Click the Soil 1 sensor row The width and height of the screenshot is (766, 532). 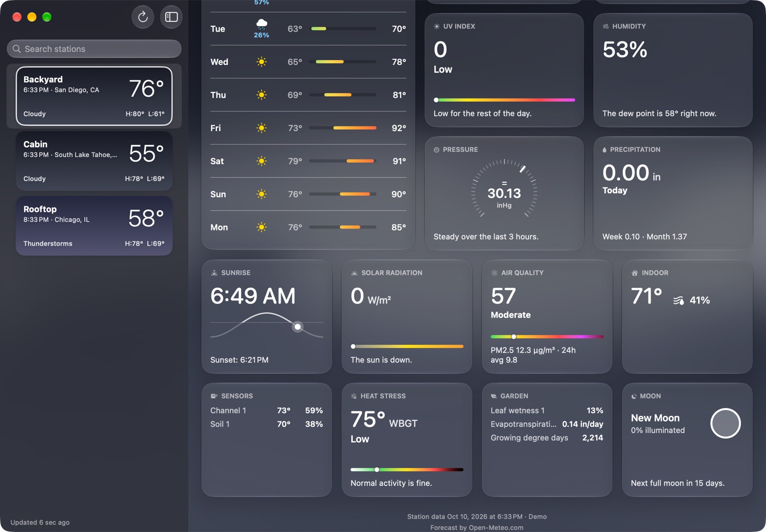(x=267, y=424)
